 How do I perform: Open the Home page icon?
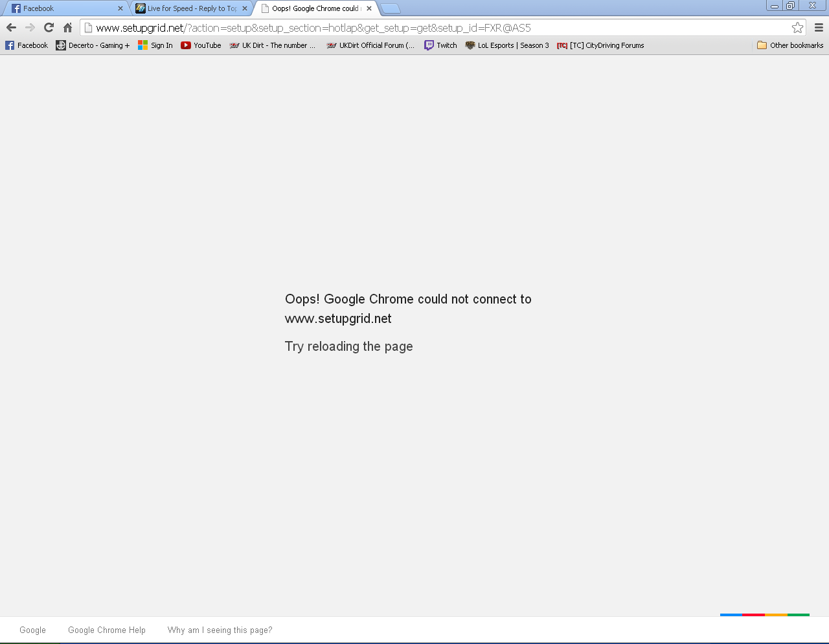[x=67, y=27]
